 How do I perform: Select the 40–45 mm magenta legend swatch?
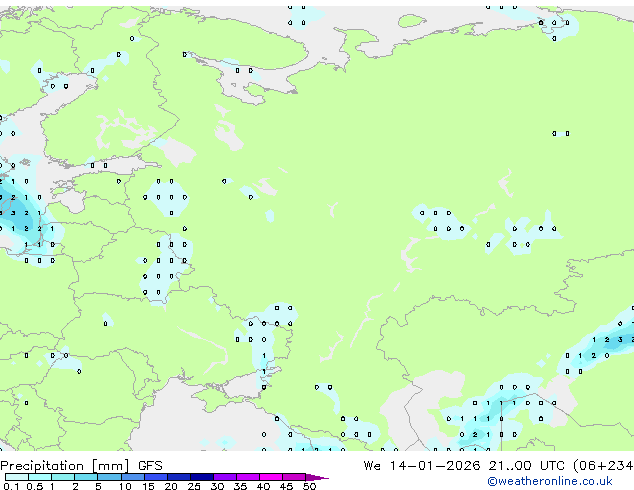tap(271, 477)
